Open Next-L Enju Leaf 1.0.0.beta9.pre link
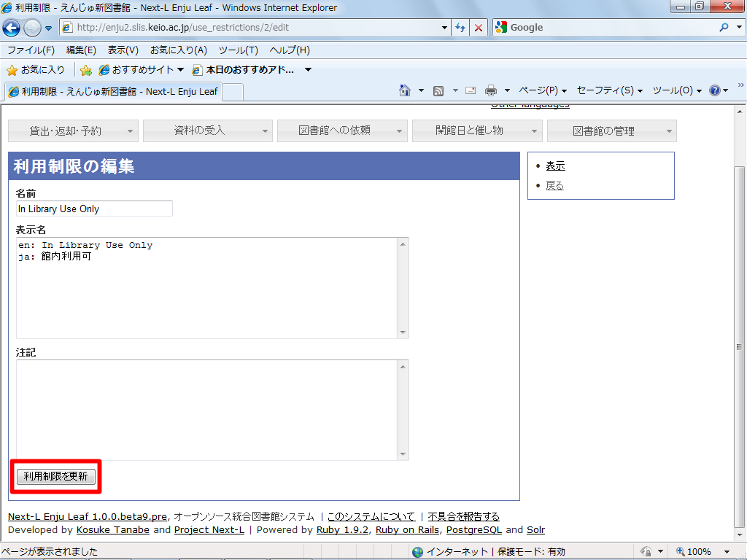Screen dimensions: 747x560 tap(88, 516)
